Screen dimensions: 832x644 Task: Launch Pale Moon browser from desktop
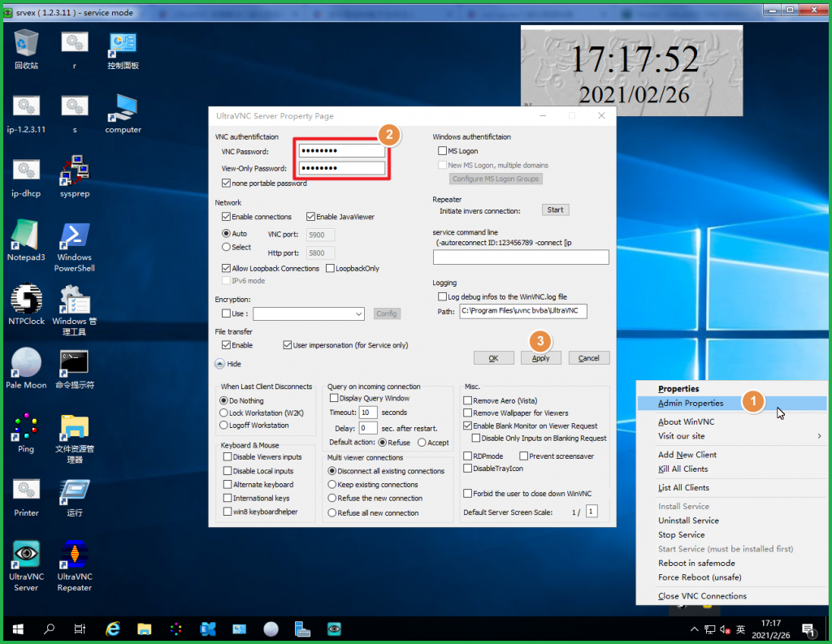[x=26, y=362]
